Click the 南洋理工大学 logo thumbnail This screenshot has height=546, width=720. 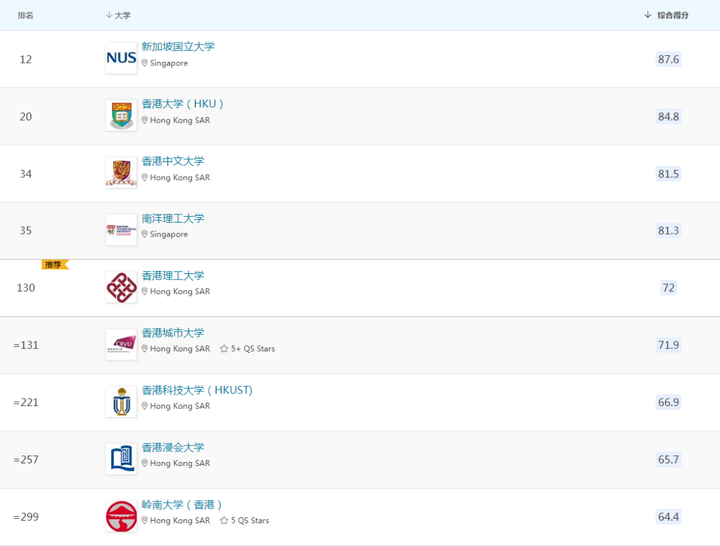pos(121,230)
